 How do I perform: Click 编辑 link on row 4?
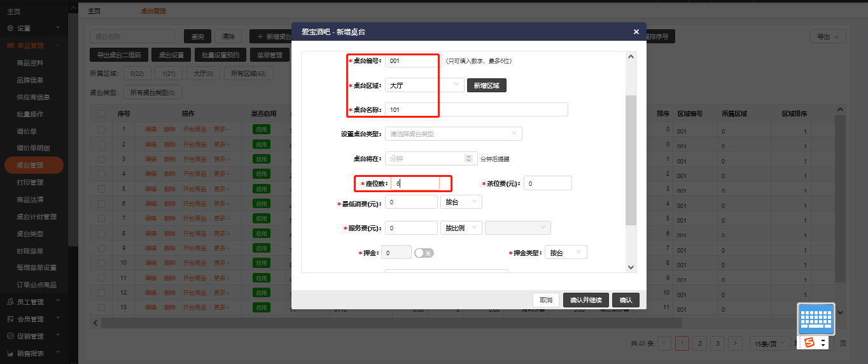click(151, 174)
